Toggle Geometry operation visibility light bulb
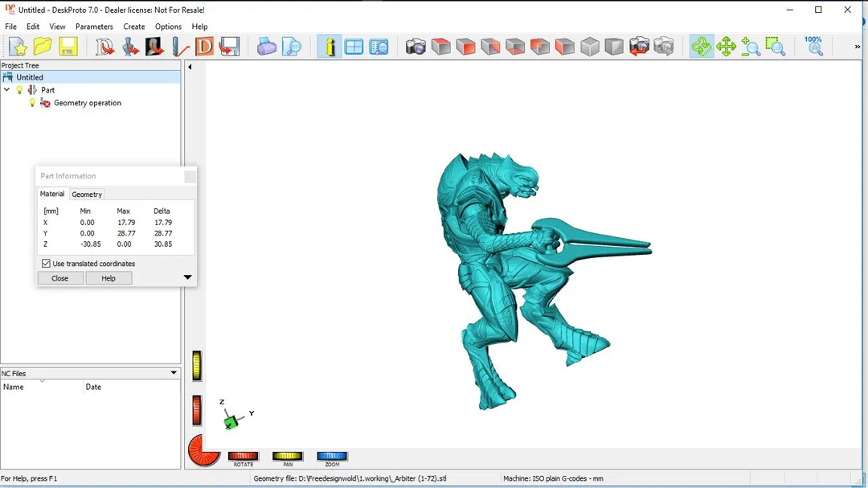 click(x=32, y=102)
